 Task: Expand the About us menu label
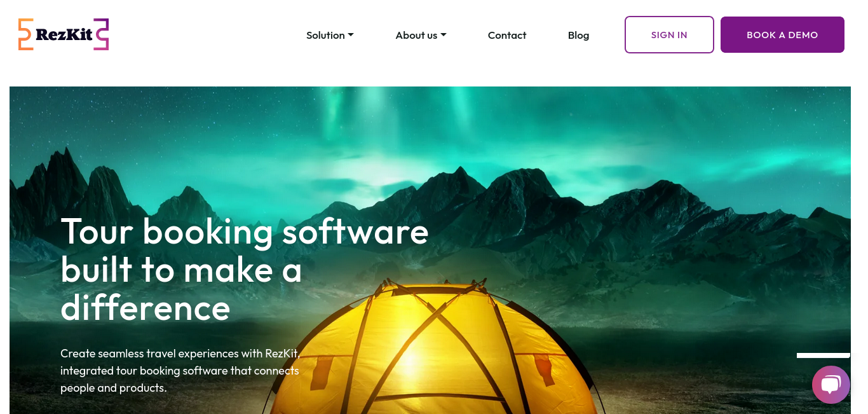pos(416,35)
